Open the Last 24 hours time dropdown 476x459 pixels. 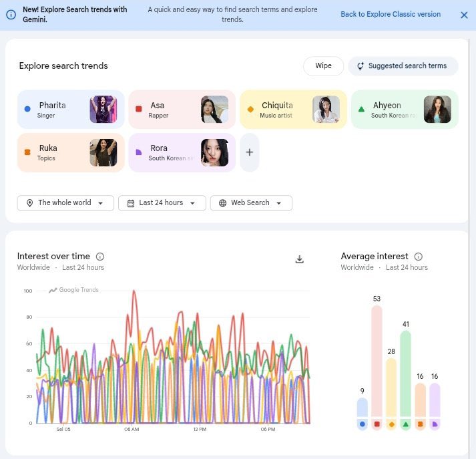[x=162, y=203]
